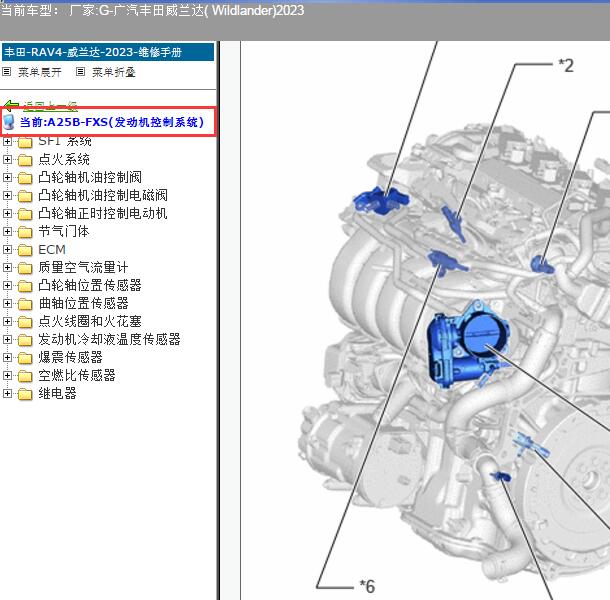The width and height of the screenshot is (610, 600).
Task: Expand the 继电器 tree node
Action: tap(7, 393)
